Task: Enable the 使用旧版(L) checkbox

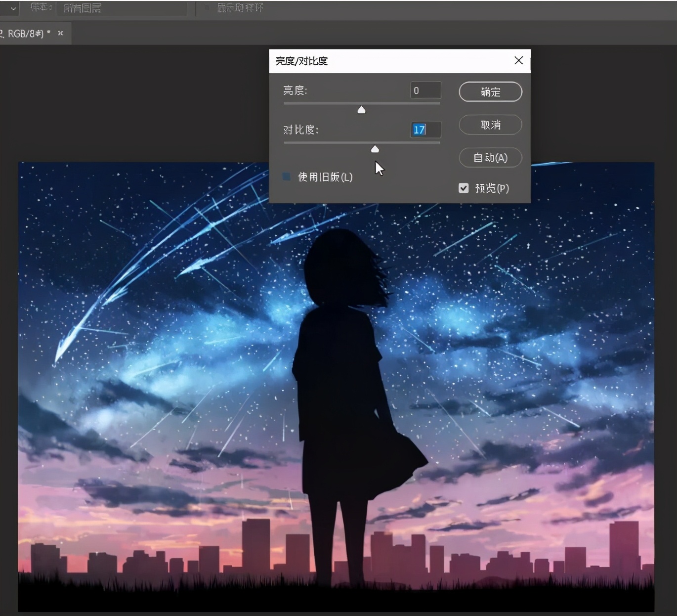Action: pos(286,176)
